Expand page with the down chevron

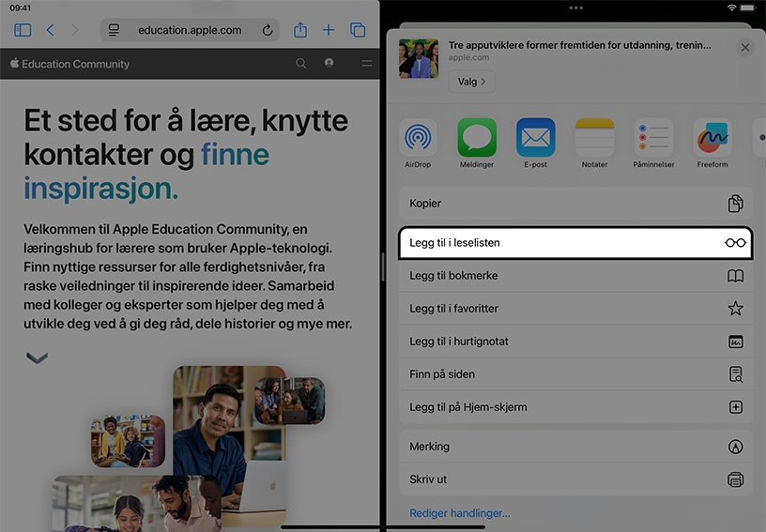38,357
